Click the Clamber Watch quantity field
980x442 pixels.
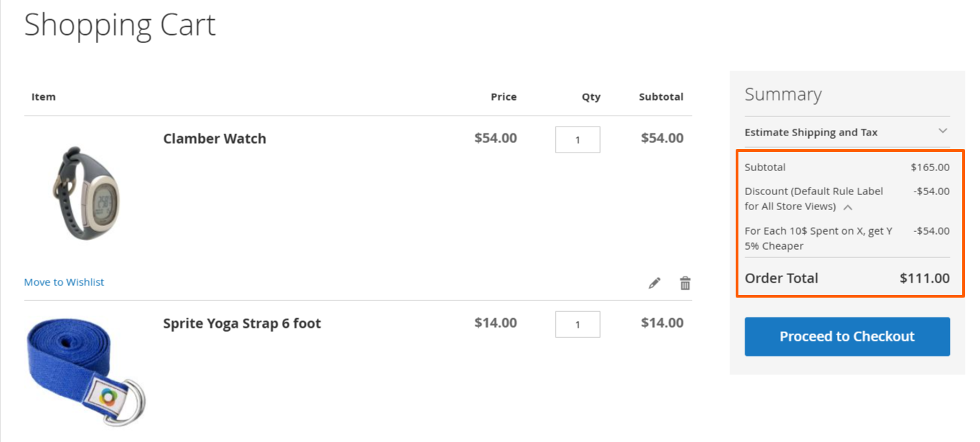click(x=578, y=140)
